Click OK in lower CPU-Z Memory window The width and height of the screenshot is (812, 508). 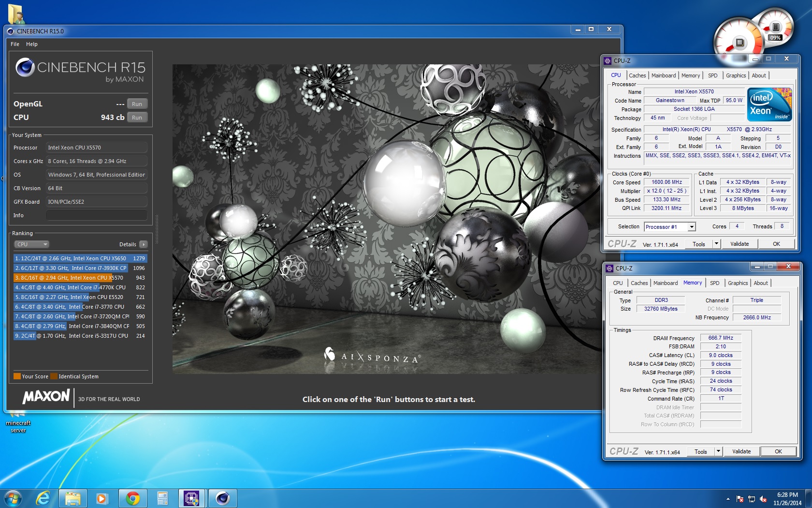[x=778, y=451]
